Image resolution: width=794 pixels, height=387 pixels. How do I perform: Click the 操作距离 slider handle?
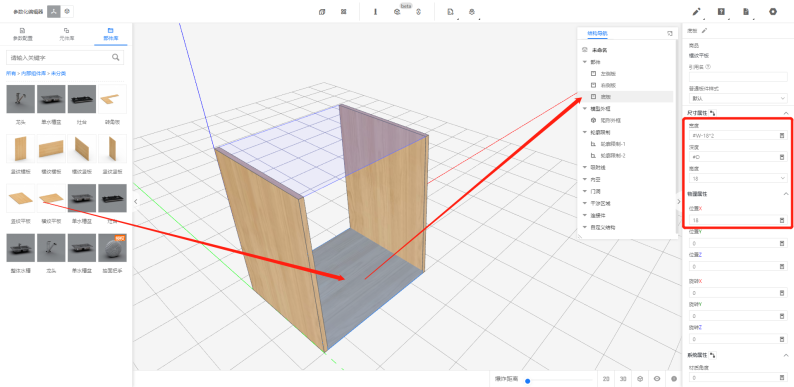(528, 380)
